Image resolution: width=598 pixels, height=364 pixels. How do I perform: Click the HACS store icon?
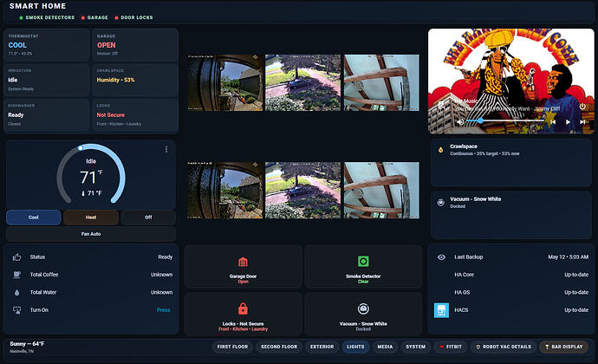point(441,310)
